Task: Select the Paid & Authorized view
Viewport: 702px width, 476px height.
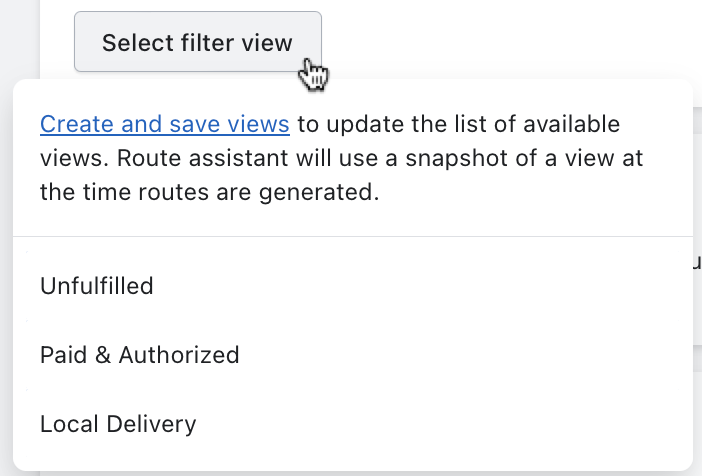Action: pyautogui.click(x=353, y=355)
